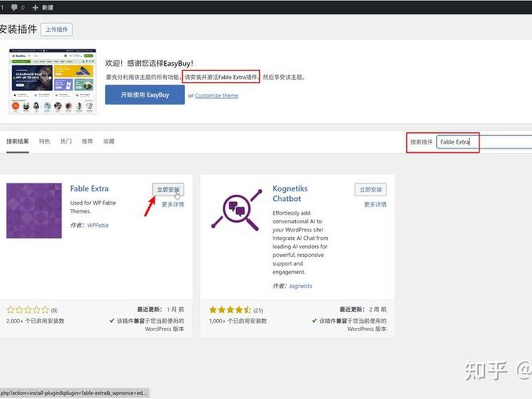532x399 pixels.
Task: Click the comments bubble icon in admin bar
Action: (14, 7)
